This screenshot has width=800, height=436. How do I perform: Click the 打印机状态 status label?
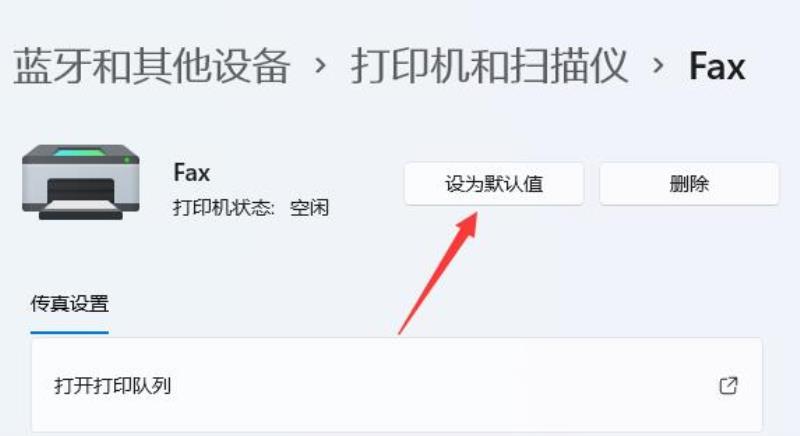coord(223,208)
